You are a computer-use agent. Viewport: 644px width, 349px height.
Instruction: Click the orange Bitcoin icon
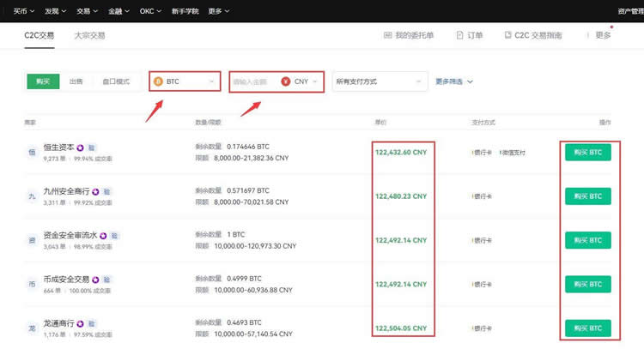158,81
